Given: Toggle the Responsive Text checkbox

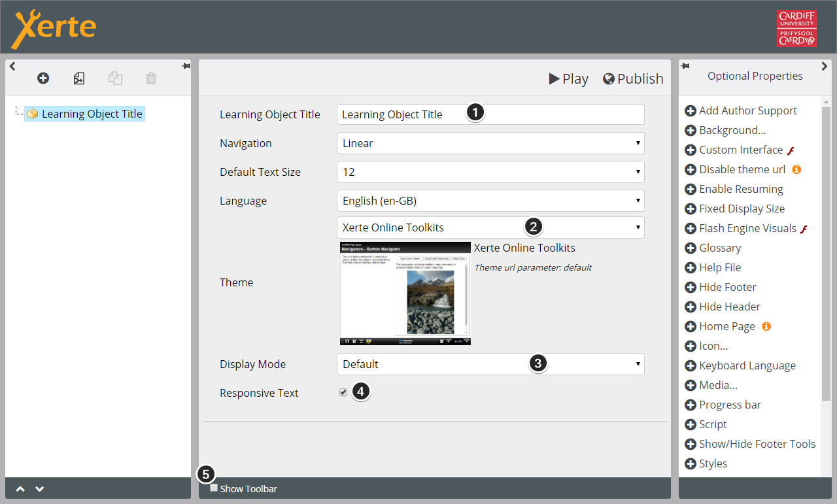Looking at the screenshot, I should pos(343,392).
